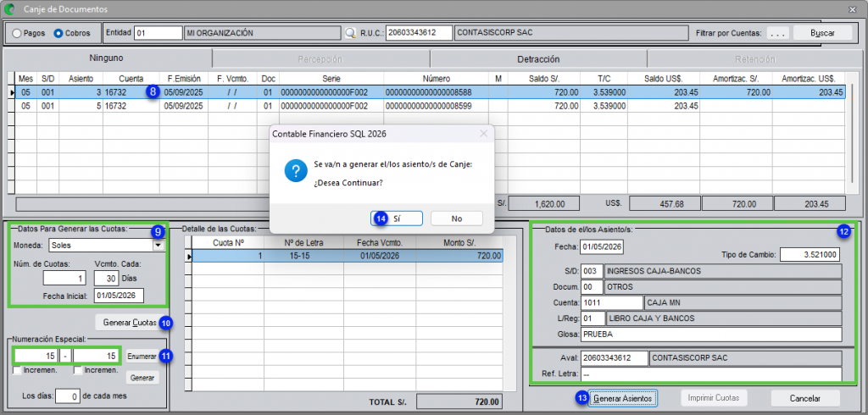Viewport: 868px width, 415px height.
Task: Open the Filtrar por Cuentas ellipsis button
Action: pos(778,33)
